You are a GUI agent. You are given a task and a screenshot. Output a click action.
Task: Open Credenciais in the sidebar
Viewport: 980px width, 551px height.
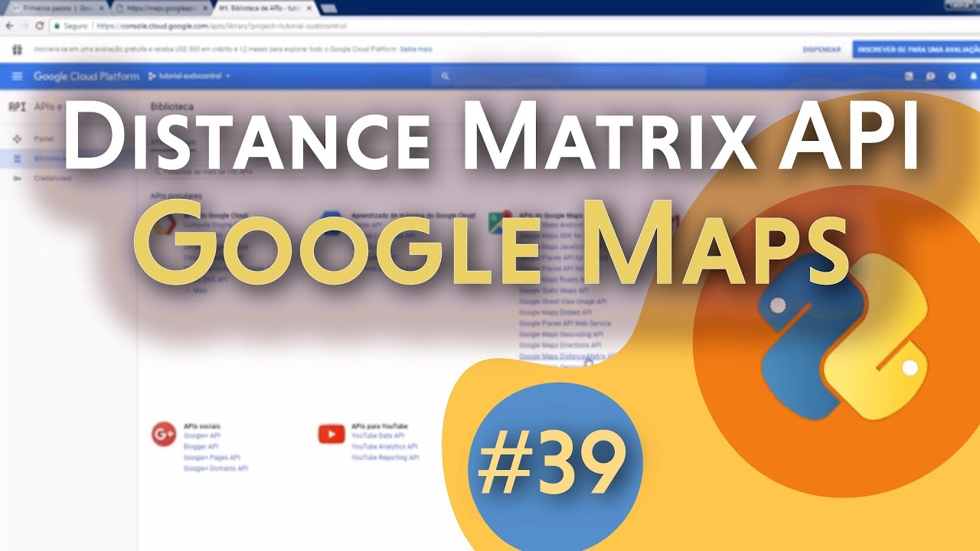pyautogui.click(x=53, y=178)
